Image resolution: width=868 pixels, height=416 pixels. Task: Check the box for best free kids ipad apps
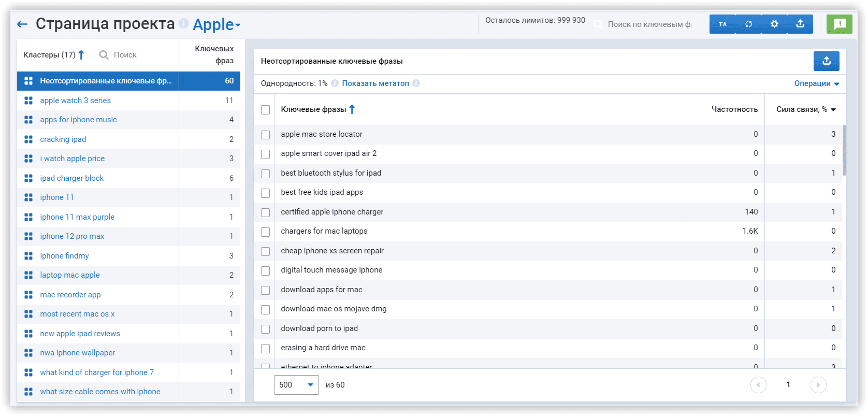tap(266, 193)
